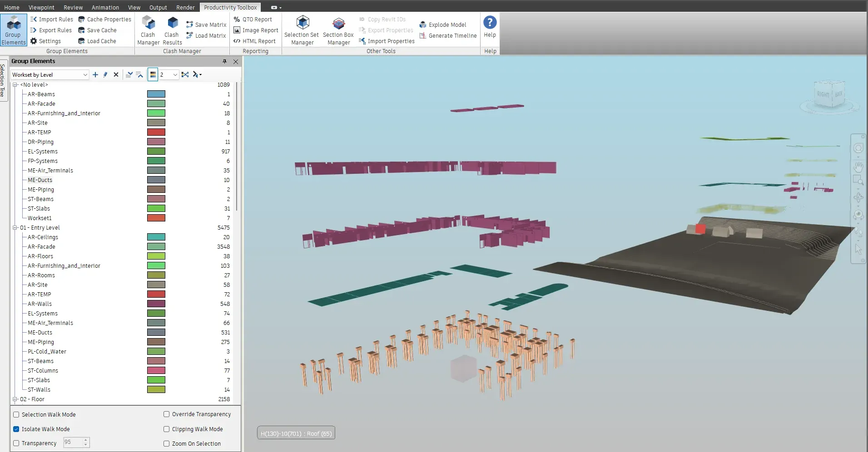868x452 pixels.
Task: Expand all tree nodes icon
Action: (129, 74)
